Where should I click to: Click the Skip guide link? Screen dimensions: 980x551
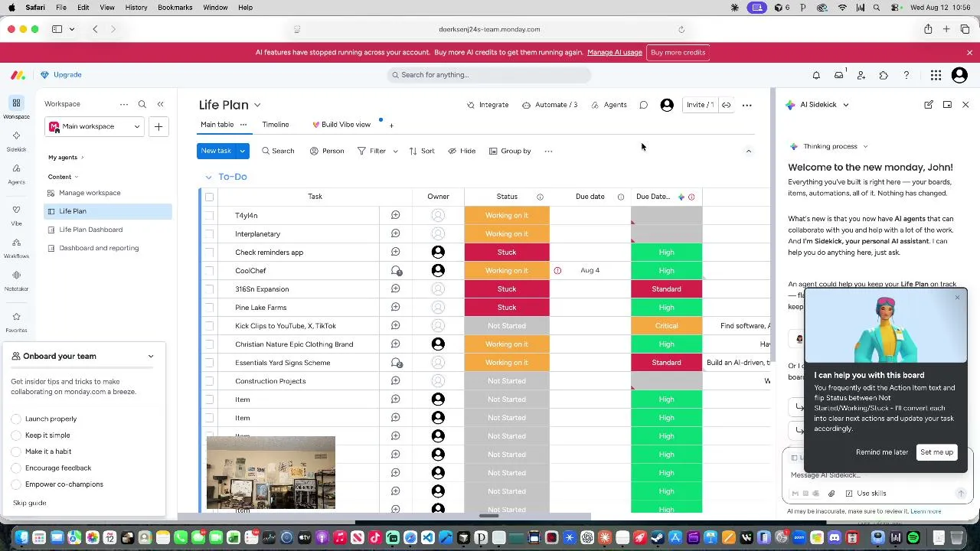point(30,503)
